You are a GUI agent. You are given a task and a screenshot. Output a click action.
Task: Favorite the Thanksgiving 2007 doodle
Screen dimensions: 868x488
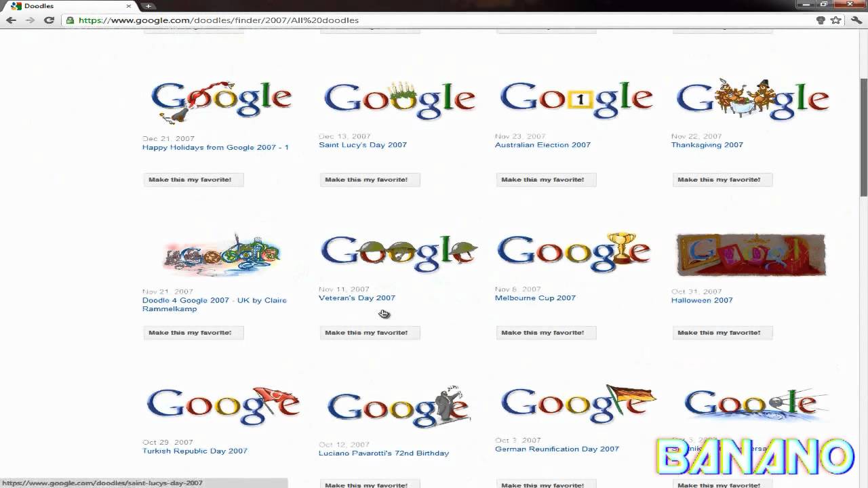[722, 180]
